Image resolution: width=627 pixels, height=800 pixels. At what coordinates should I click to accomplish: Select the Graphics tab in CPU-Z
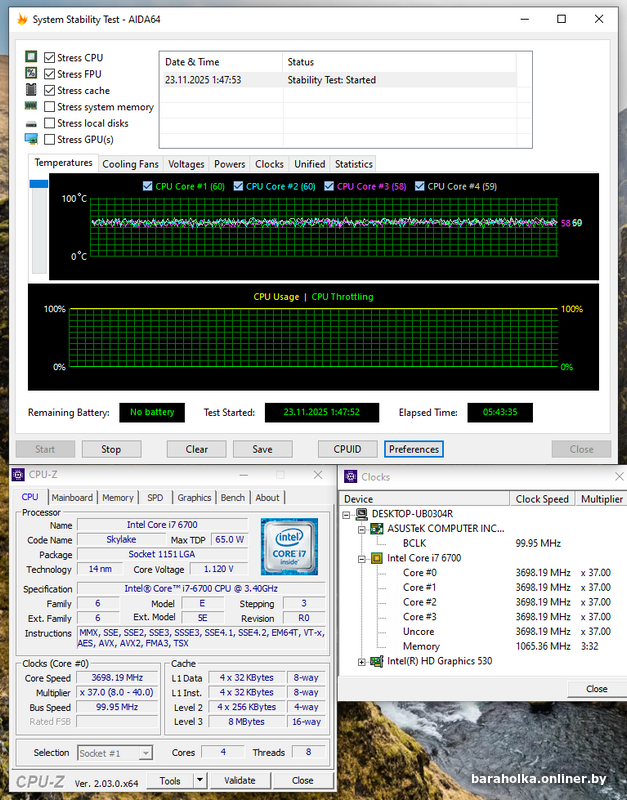click(194, 497)
